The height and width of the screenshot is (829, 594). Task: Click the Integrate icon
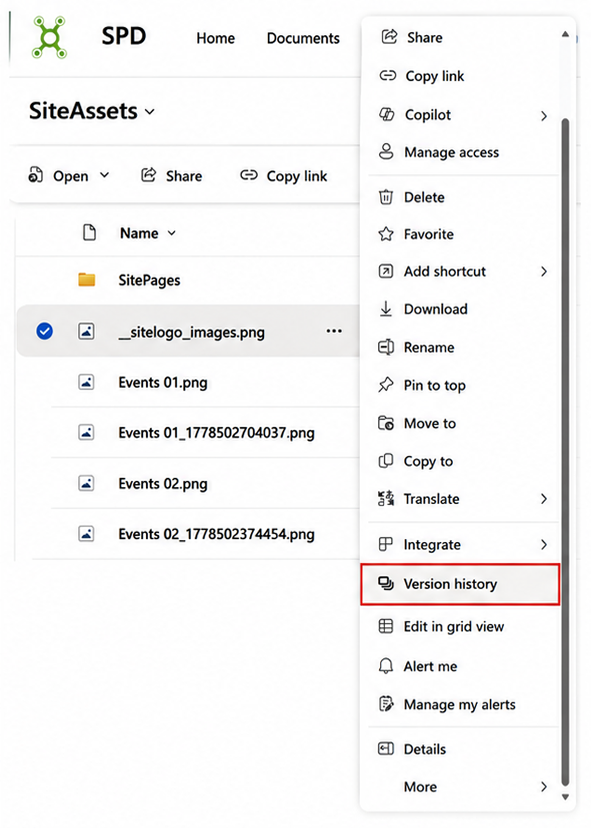386,544
